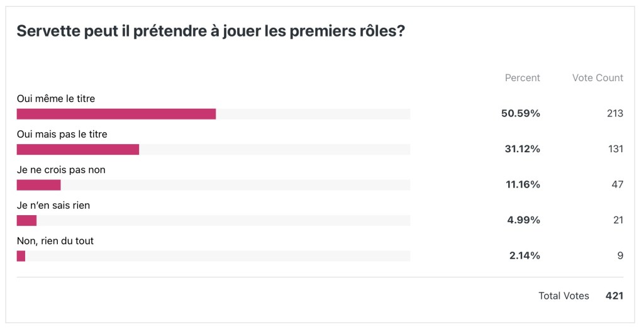Click the pink bar for "Oui même le titre"

tap(116, 114)
